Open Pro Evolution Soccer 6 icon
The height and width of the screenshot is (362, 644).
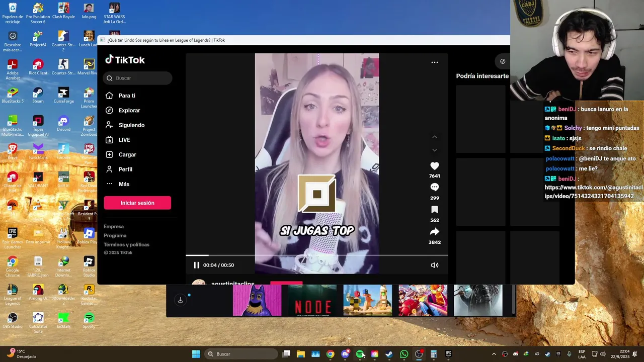click(38, 13)
